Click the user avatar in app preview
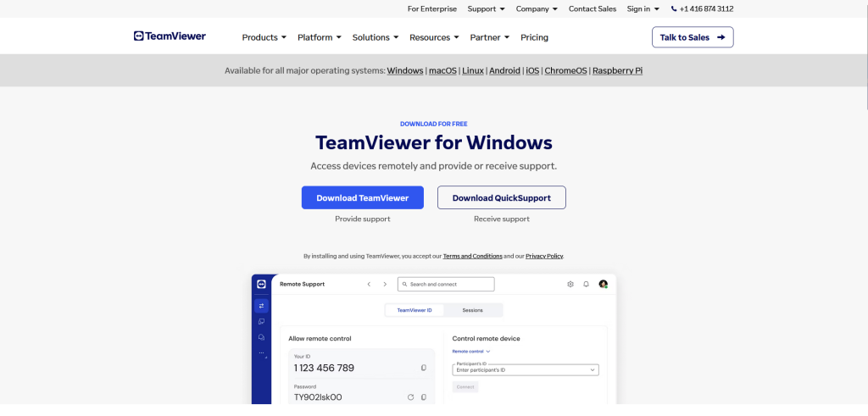The image size is (868, 416). click(x=603, y=285)
